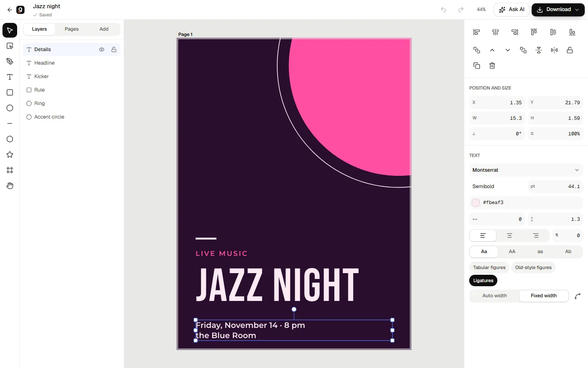Pick the Polygon hexagon tool
The height and width of the screenshot is (368, 588).
tap(10, 139)
